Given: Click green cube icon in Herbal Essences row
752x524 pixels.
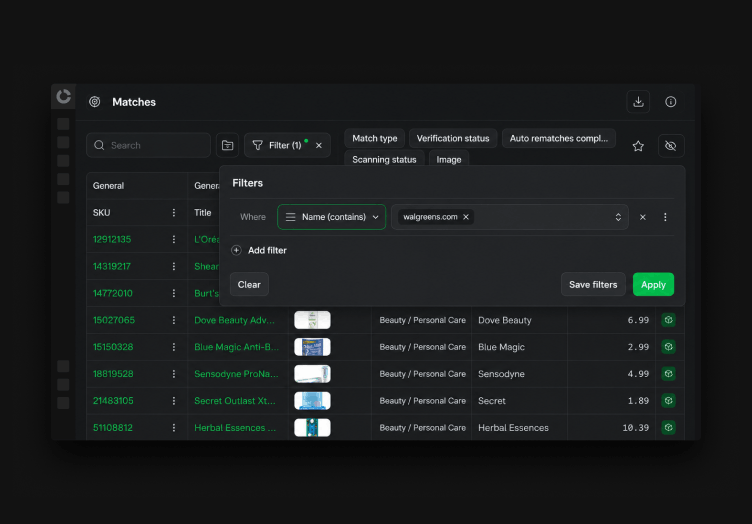Looking at the screenshot, I should click(x=669, y=427).
